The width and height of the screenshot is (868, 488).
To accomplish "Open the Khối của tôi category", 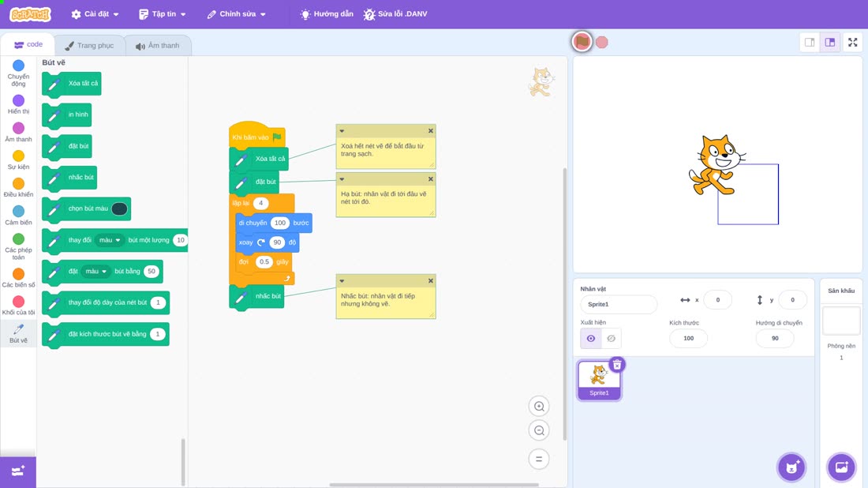I will click(x=18, y=306).
